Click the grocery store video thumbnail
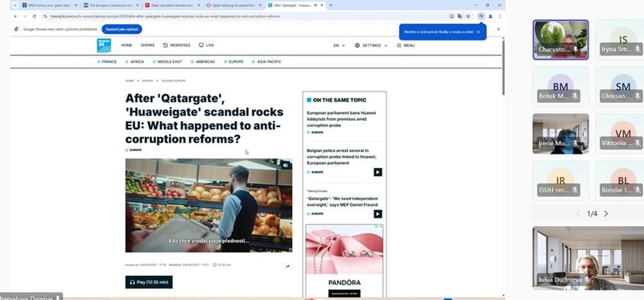Viewport: 644px width, 300px height. 208,205
